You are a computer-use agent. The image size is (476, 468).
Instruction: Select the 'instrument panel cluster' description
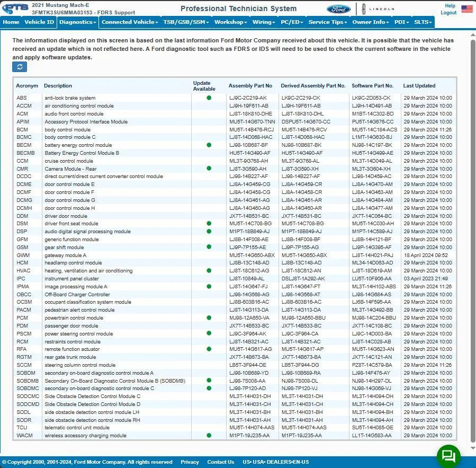[x=71, y=278]
